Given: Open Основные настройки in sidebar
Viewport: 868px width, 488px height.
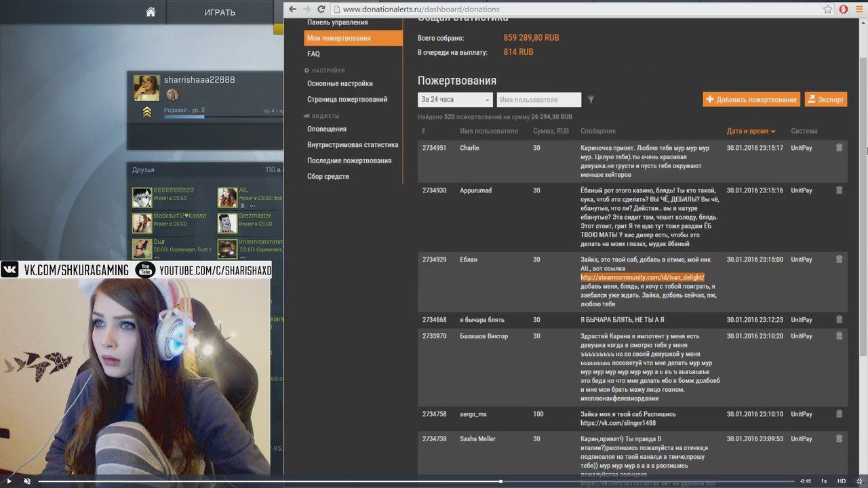Looking at the screenshot, I should tap(340, 83).
